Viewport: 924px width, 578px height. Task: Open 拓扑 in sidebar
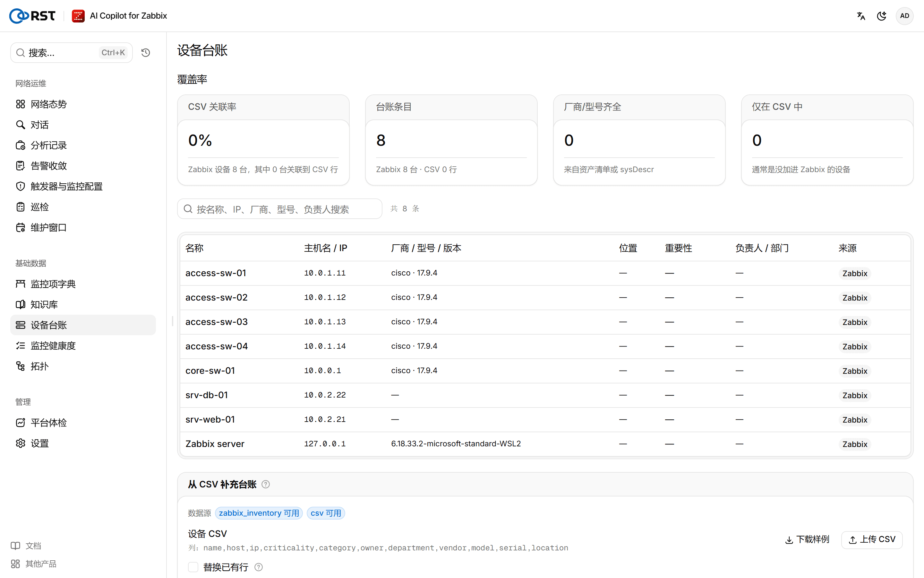(83, 366)
